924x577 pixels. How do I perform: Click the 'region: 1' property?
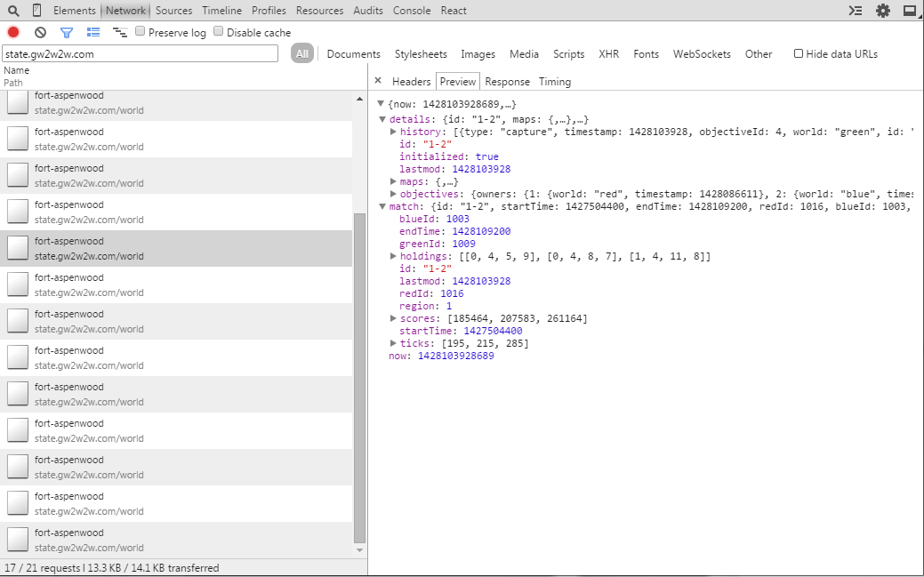pyautogui.click(x=425, y=306)
